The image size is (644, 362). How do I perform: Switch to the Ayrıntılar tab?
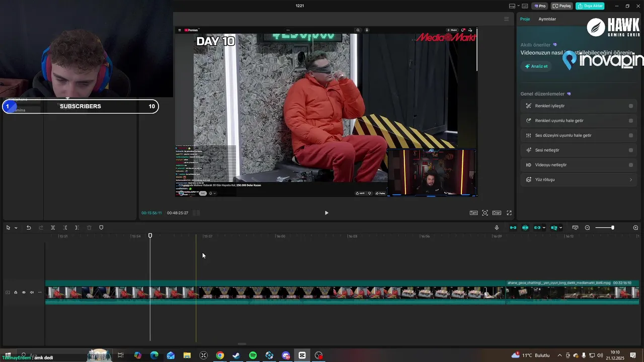pos(547,19)
